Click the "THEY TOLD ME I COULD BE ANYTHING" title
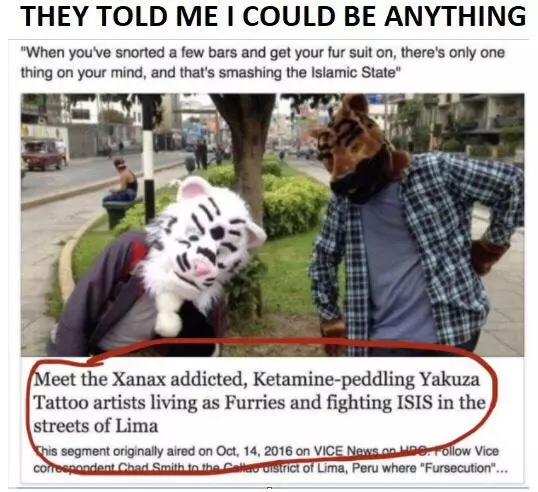The image size is (538, 492). tap(273, 16)
